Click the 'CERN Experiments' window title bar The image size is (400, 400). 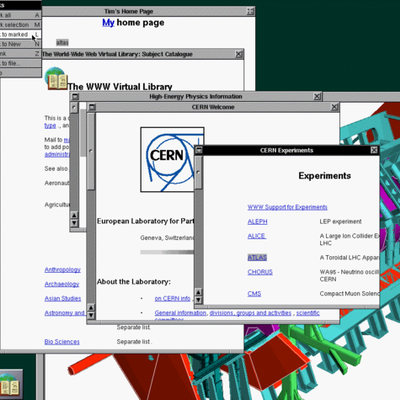coord(287,150)
